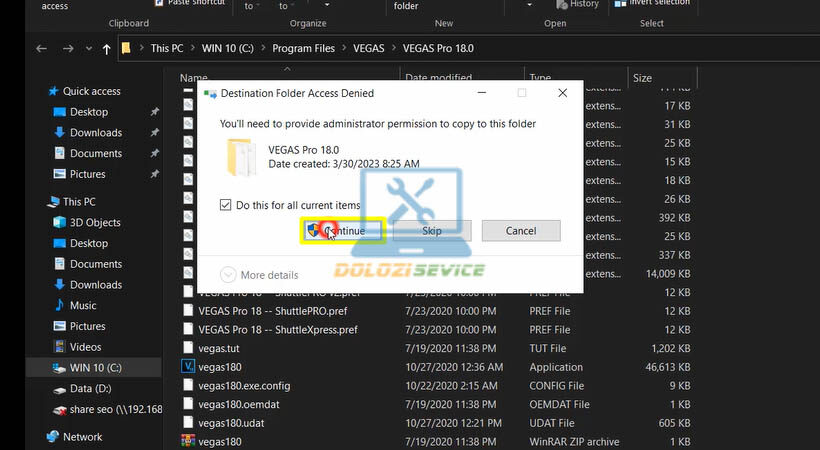Go up one folder level arrow
Screen dimensions: 820x450
tap(107, 49)
